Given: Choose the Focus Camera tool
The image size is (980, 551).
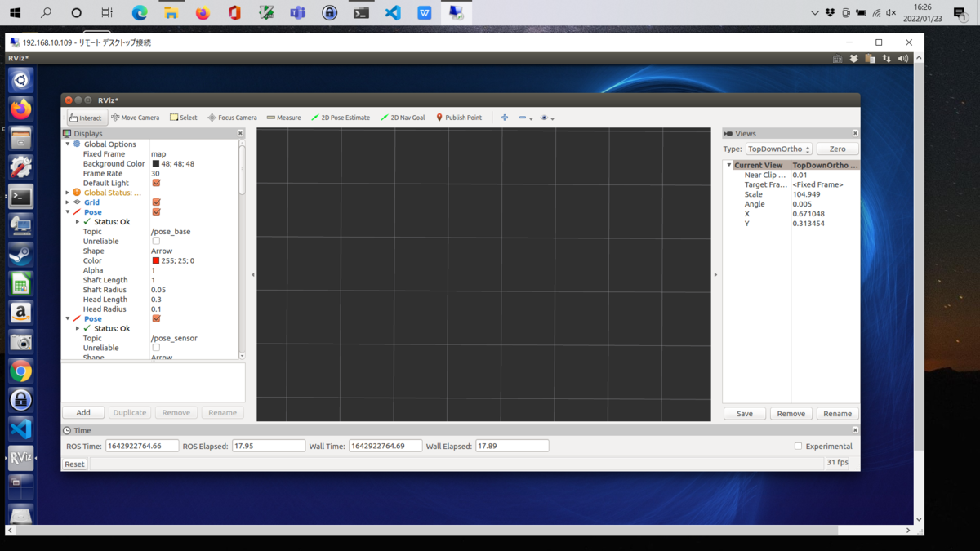Looking at the screenshot, I should click(x=232, y=118).
